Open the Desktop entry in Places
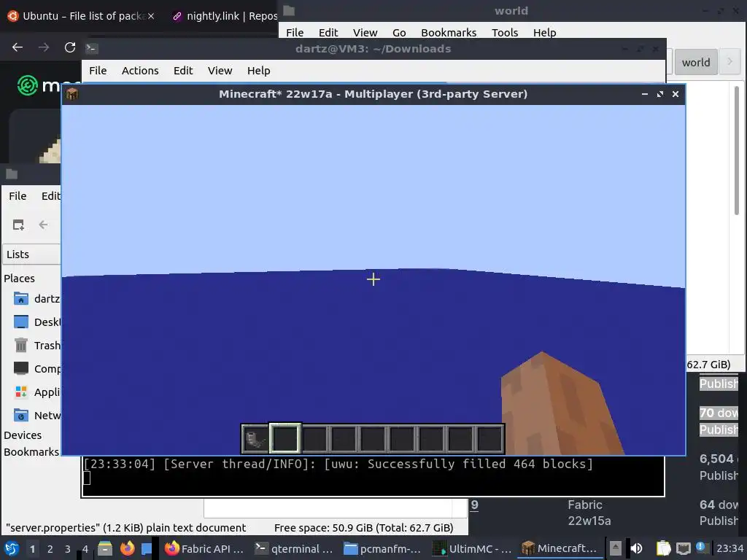 [37, 322]
